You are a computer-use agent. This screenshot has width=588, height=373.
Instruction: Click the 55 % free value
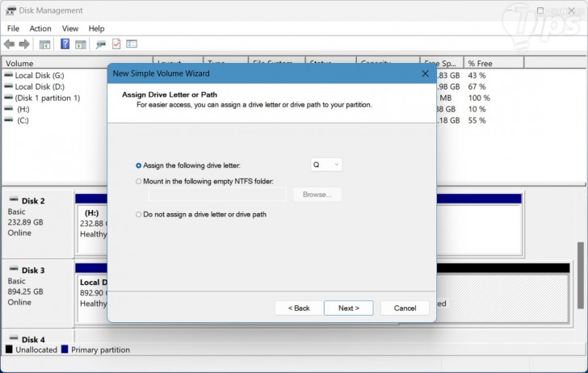477,120
